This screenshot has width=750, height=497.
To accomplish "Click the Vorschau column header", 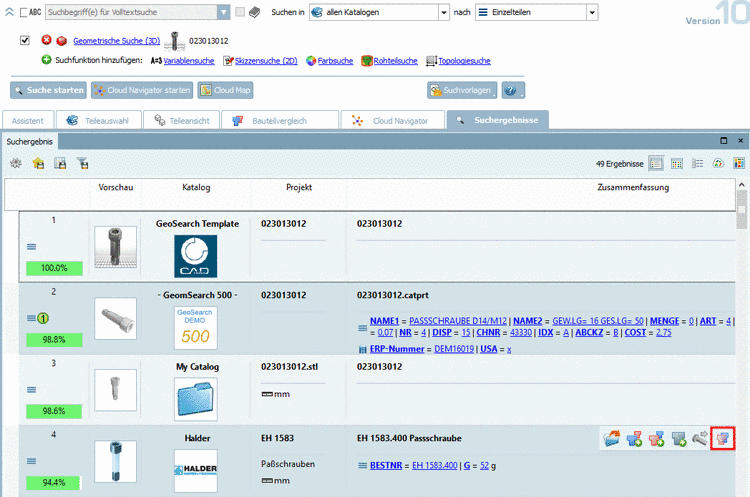I will (116, 188).
